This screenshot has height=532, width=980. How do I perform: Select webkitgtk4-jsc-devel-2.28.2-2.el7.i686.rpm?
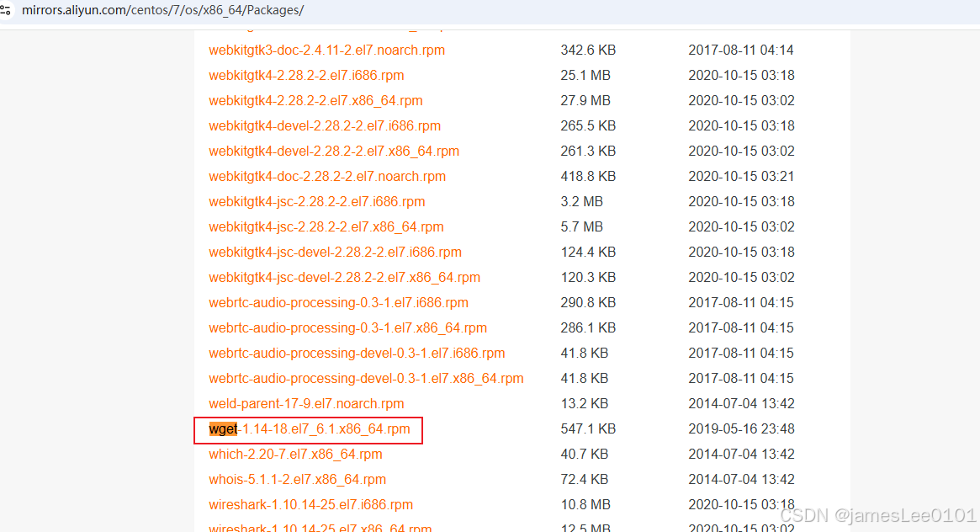(335, 253)
